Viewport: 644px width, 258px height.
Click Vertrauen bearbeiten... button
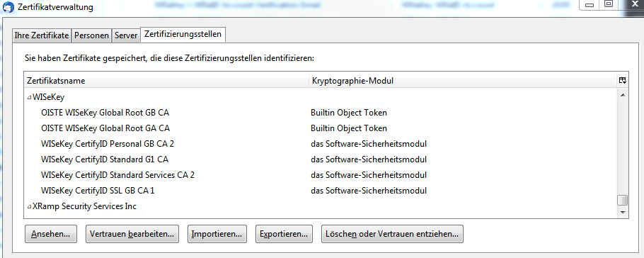(x=132, y=234)
